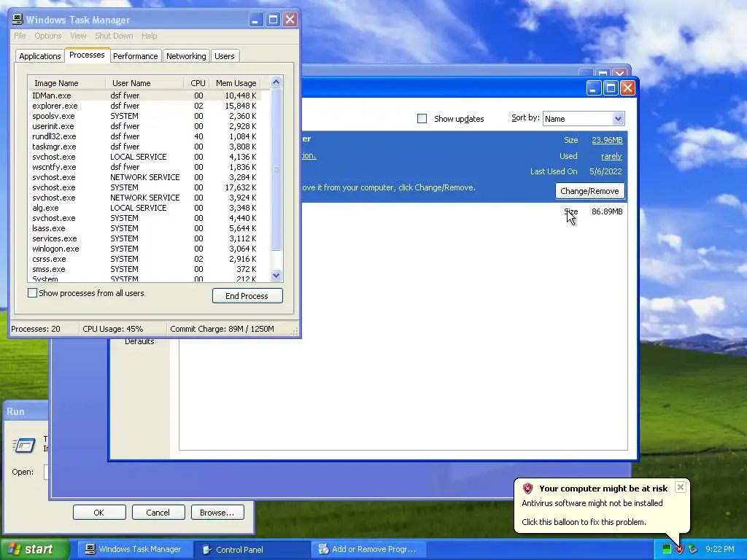The height and width of the screenshot is (560, 747).
Task: Click the Change/Remove button
Action: coord(589,191)
